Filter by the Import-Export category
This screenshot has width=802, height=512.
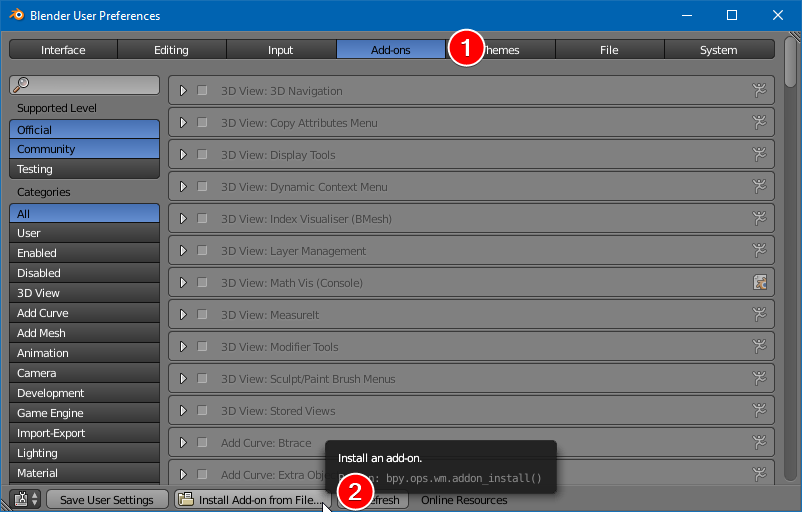point(84,433)
